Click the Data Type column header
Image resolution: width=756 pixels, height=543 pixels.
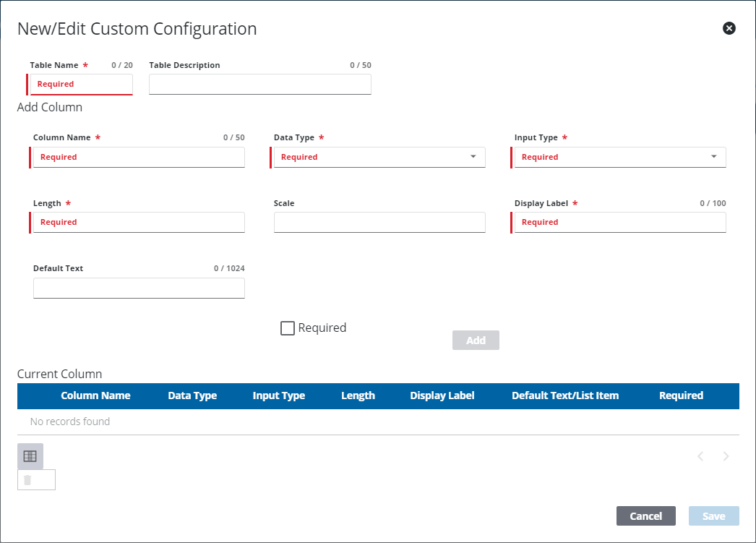pyautogui.click(x=192, y=396)
